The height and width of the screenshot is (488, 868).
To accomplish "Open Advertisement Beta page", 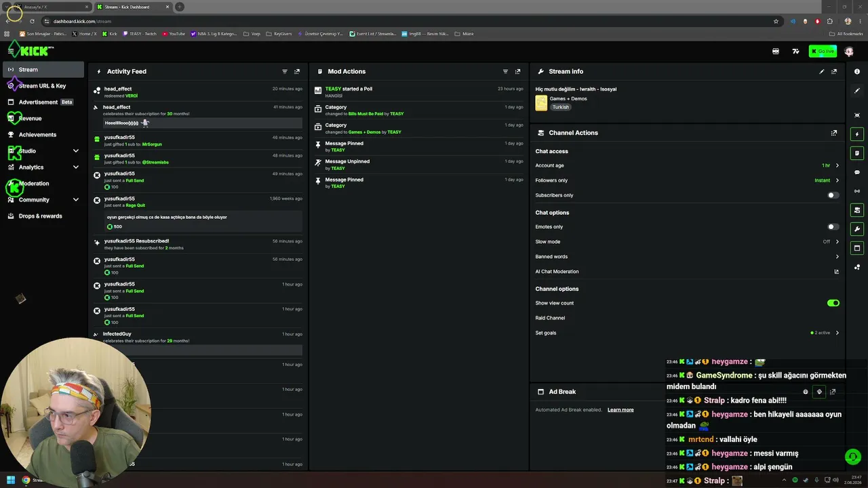I will [43, 102].
